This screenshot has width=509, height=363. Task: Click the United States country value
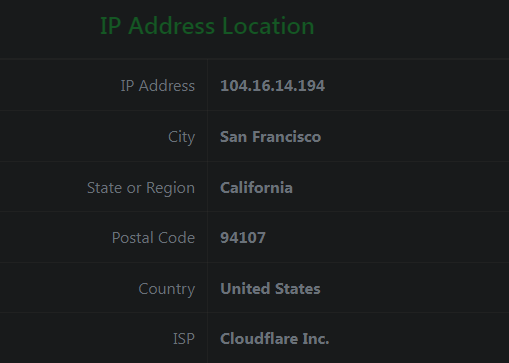coord(270,289)
